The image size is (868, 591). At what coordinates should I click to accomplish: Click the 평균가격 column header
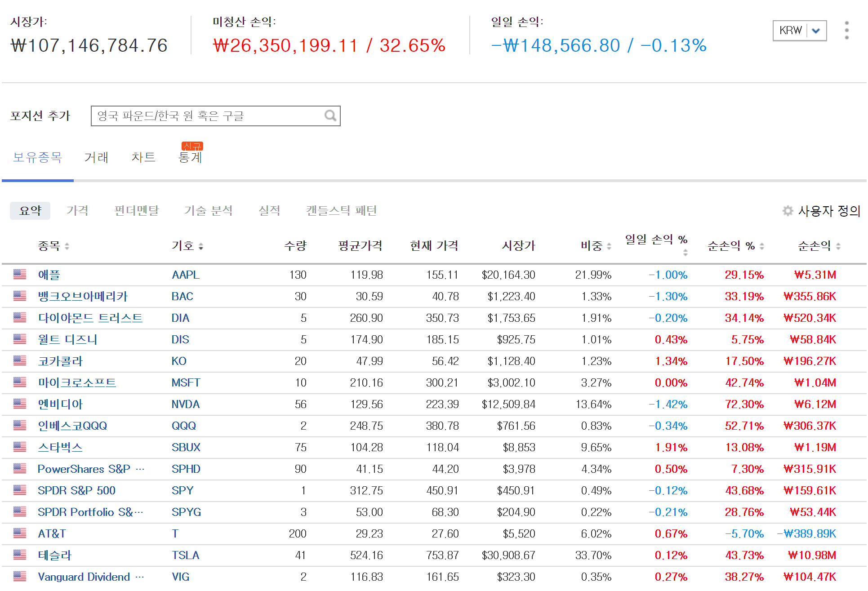[x=360, y=246]
